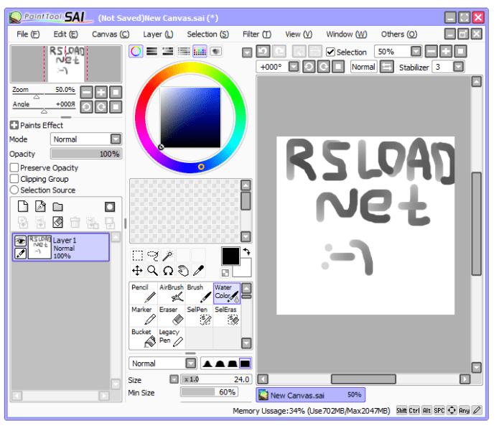Image resolution: width=504 pixels, height=431 pixels.
Task: Zoom out using navigator minus button
Action: click(x=86, y=93)
